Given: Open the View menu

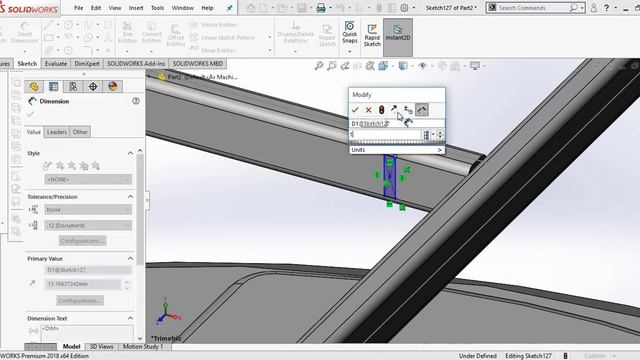Looking at the screenshot, I should tap(115, 8).
